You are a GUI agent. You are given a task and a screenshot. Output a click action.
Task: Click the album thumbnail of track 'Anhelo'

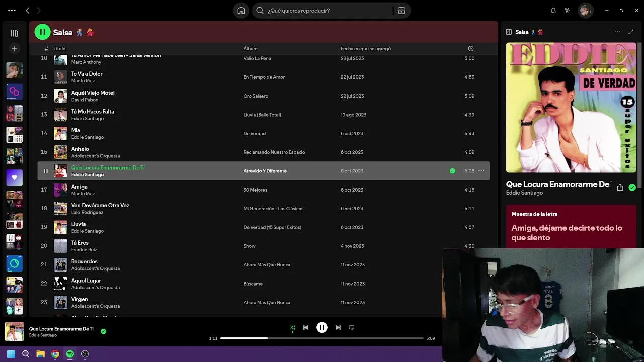click(60, 152)
